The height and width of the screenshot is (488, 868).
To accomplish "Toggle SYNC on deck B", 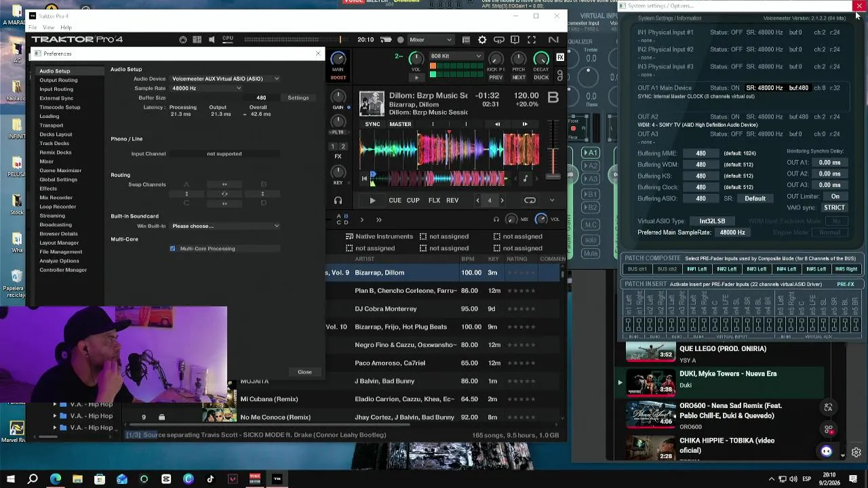I will click(x=373, y=124).
